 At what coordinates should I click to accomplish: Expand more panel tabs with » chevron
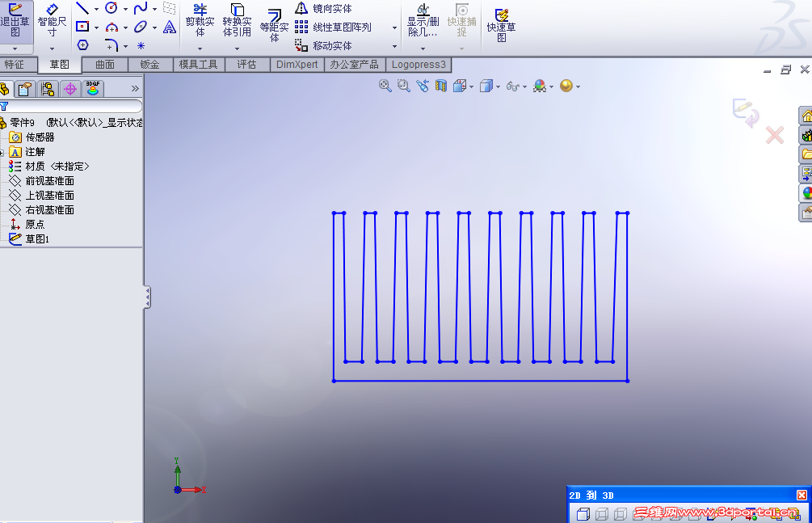135,89
